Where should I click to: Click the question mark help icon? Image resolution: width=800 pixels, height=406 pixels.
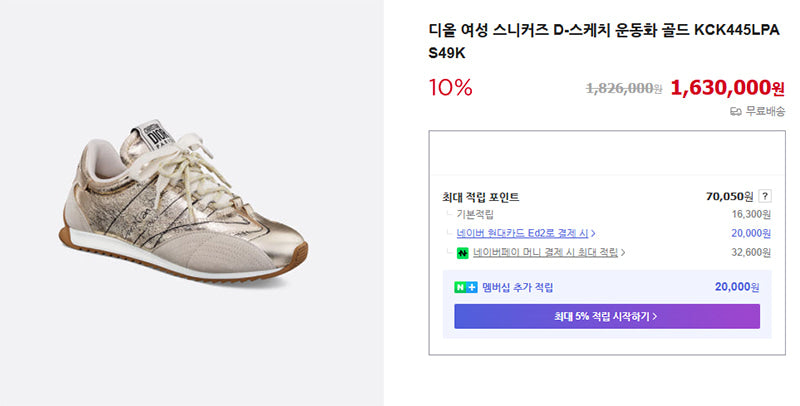tap(764, 196)
